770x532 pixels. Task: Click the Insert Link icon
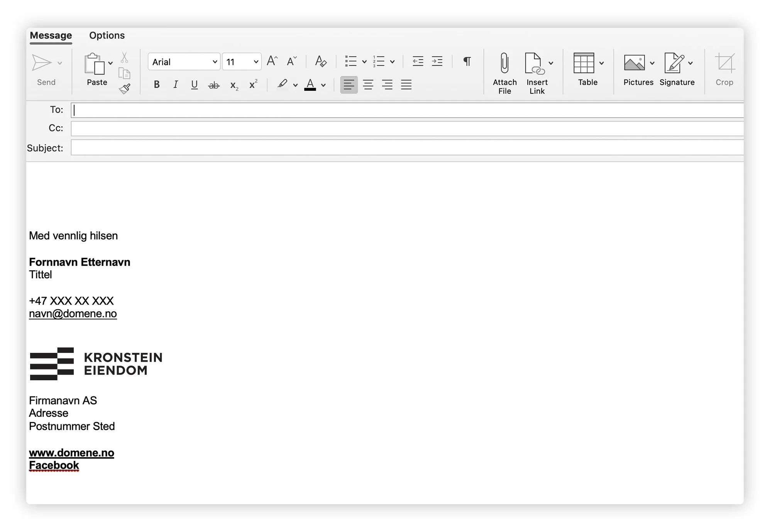click(x=534, y=63)
